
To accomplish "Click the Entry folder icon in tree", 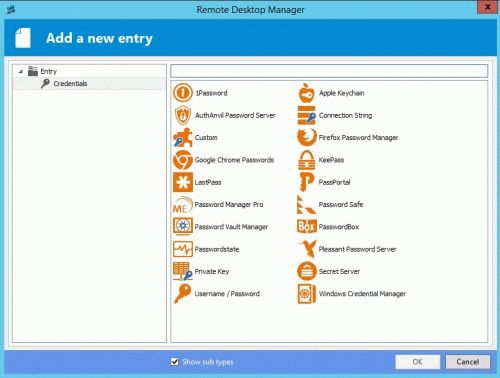I will 33,71.
